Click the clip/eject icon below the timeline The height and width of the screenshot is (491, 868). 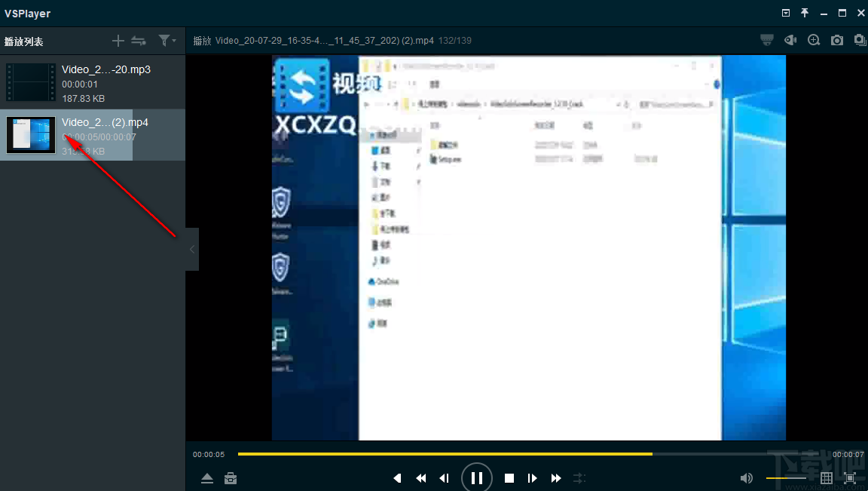[207, 477]
